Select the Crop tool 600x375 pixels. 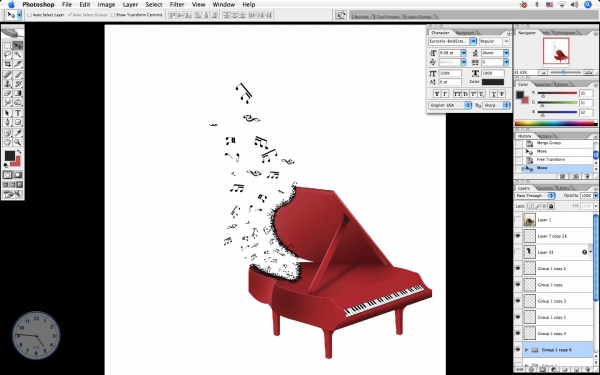(x=7, y=64)
